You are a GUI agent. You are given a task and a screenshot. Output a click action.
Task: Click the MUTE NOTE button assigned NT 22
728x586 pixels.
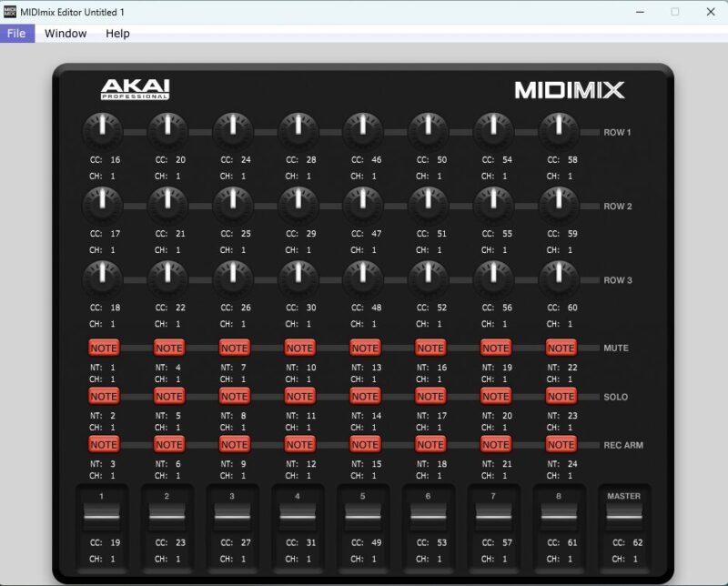[x=561, y=348]
